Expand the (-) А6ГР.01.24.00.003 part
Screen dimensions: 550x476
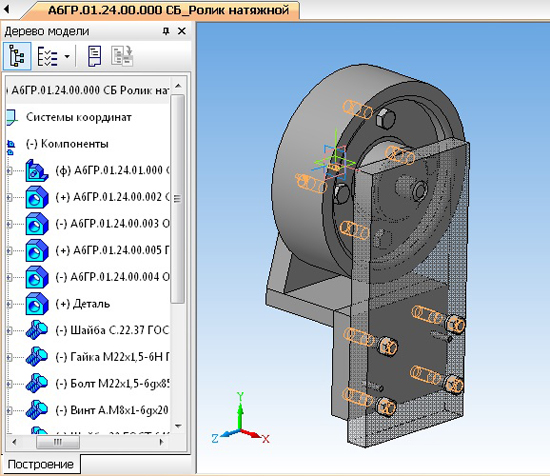9,224
